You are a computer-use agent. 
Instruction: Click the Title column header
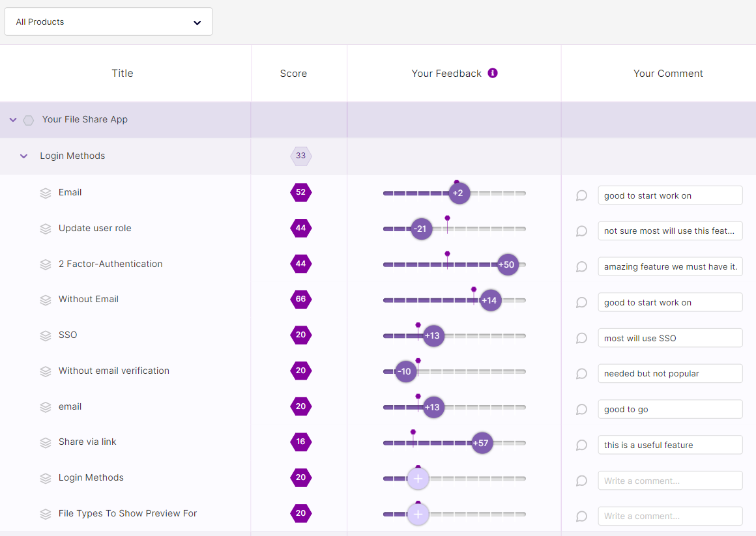click(123, 74)
